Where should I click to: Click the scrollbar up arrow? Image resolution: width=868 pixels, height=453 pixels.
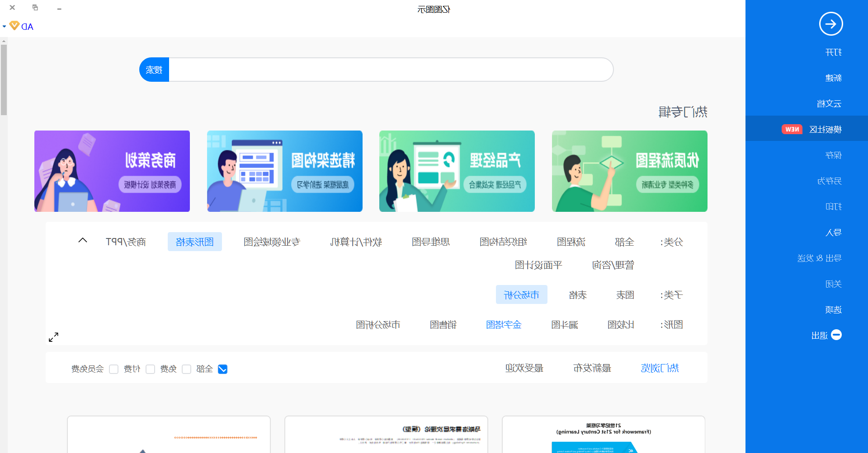4,41
